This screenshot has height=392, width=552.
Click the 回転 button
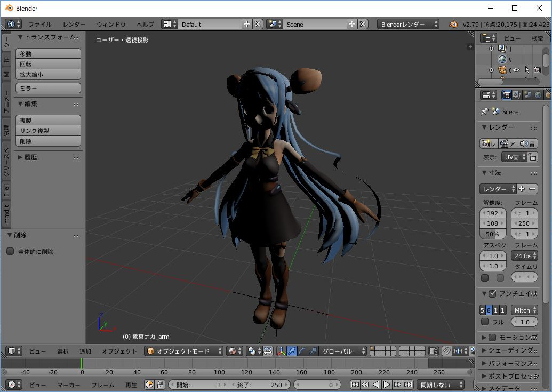pos(48,63)
